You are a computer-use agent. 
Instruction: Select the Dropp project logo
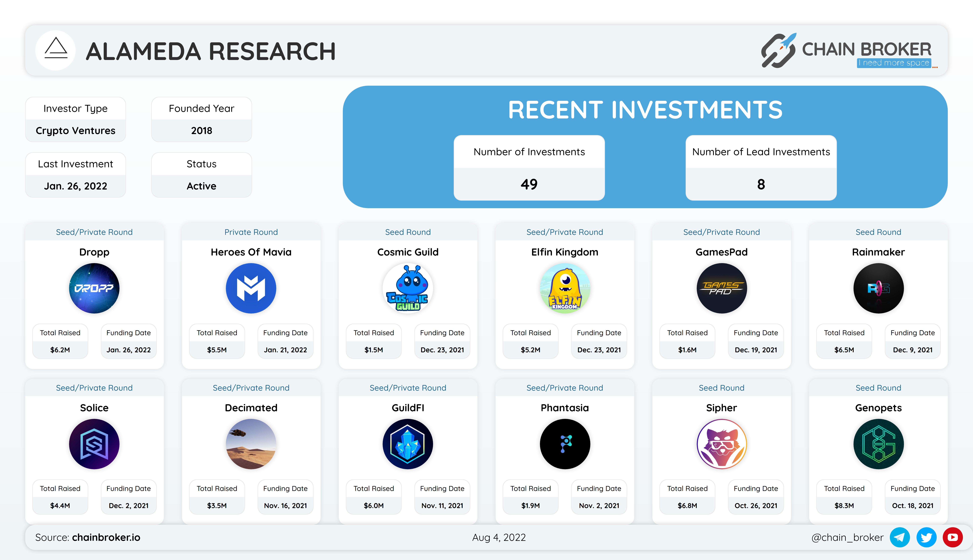click(94, 288)
